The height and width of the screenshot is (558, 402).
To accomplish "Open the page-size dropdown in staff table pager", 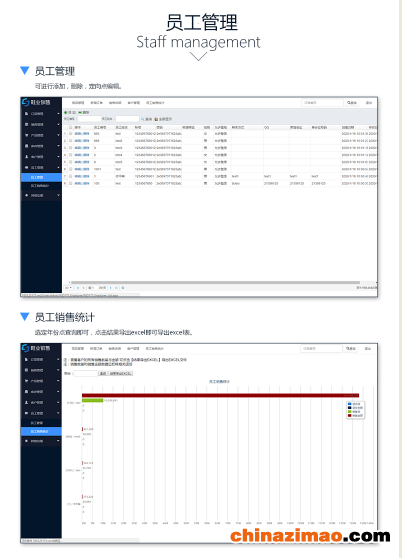I will [69, 288].
